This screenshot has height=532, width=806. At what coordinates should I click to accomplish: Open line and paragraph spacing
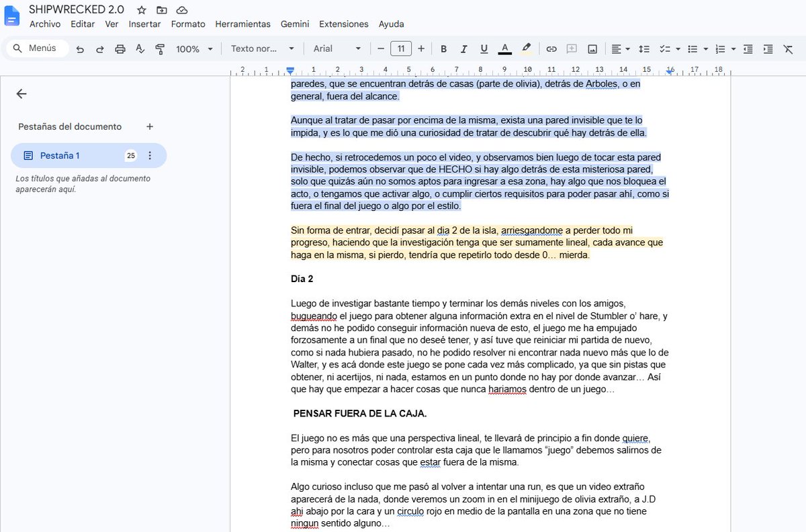(643, 49)
